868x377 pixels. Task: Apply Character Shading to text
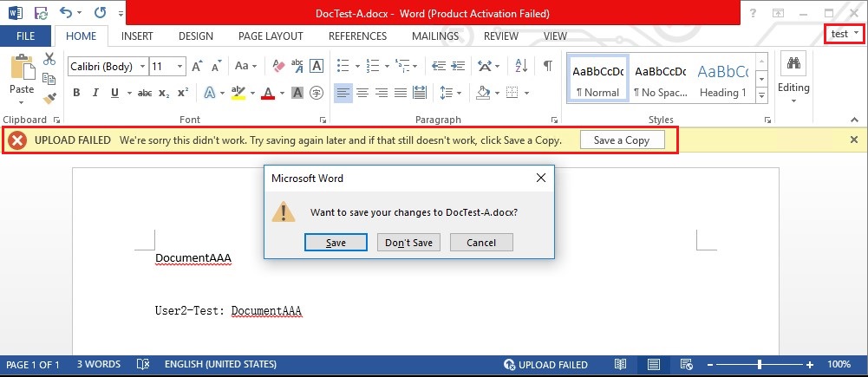(297, 93)
